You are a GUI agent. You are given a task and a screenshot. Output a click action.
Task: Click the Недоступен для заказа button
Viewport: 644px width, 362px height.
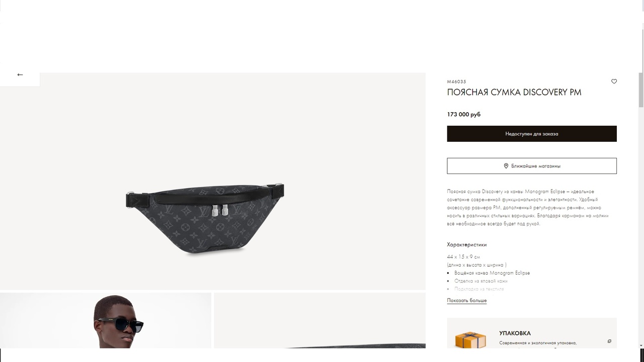(x=532, y=134)
